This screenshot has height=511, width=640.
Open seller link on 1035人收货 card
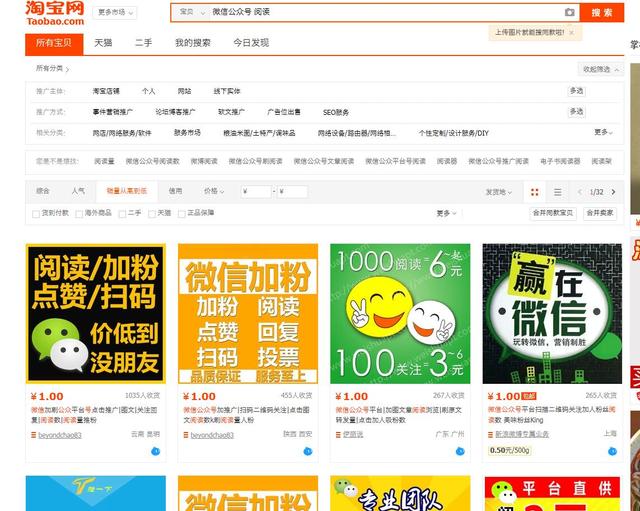click(60, 435)
